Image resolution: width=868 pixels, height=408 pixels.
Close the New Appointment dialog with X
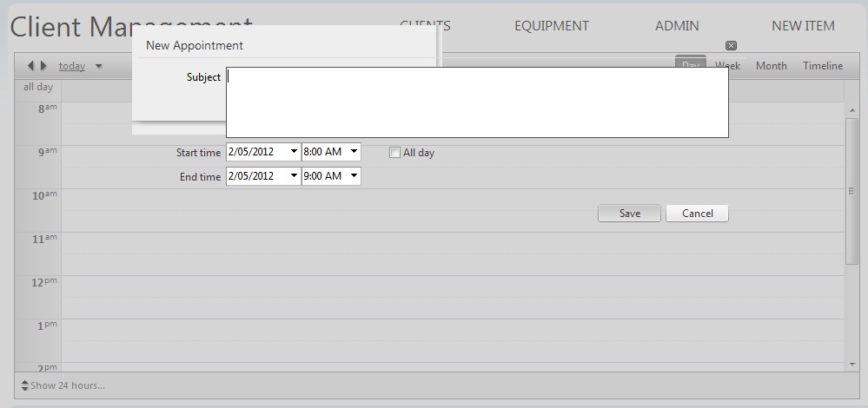pos(731,45)
